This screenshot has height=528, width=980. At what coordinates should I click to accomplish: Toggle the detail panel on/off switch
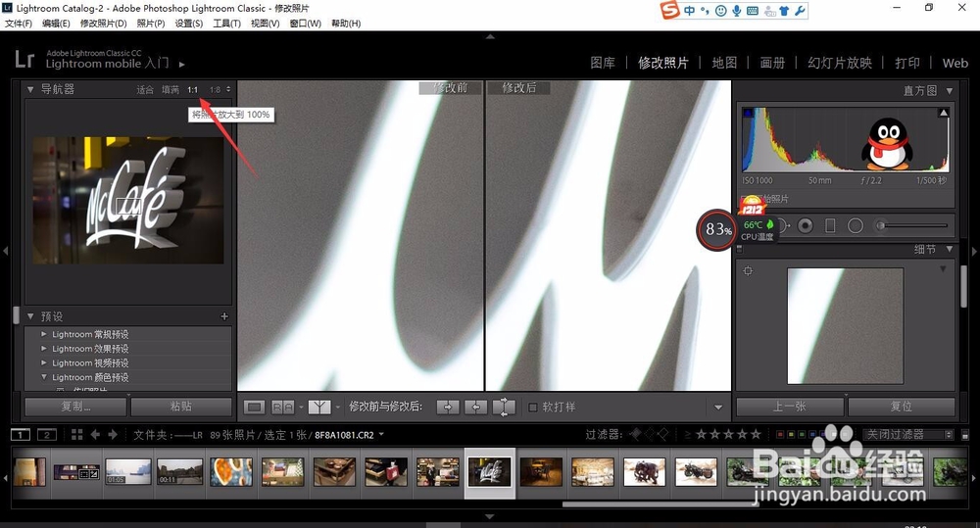pyautogui.click(x=739, y=250)
